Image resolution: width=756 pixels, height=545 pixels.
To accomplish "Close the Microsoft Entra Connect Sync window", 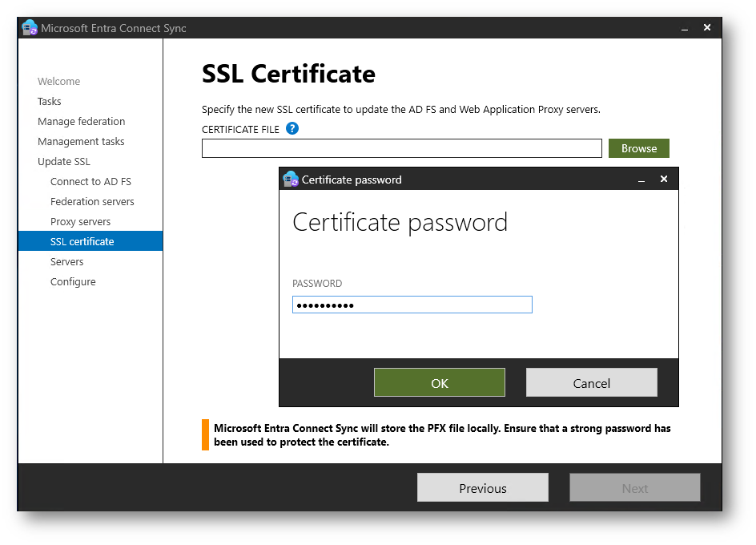I will (707, 27).
